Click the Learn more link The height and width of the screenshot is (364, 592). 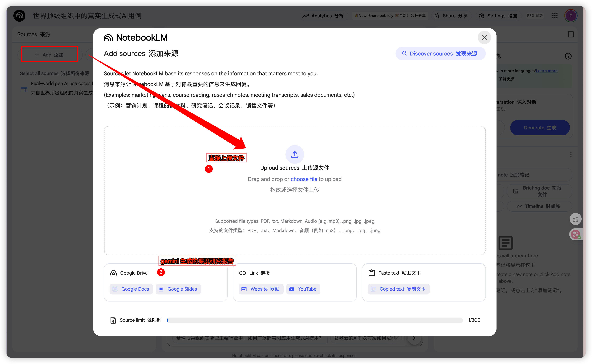pos(547,71)
